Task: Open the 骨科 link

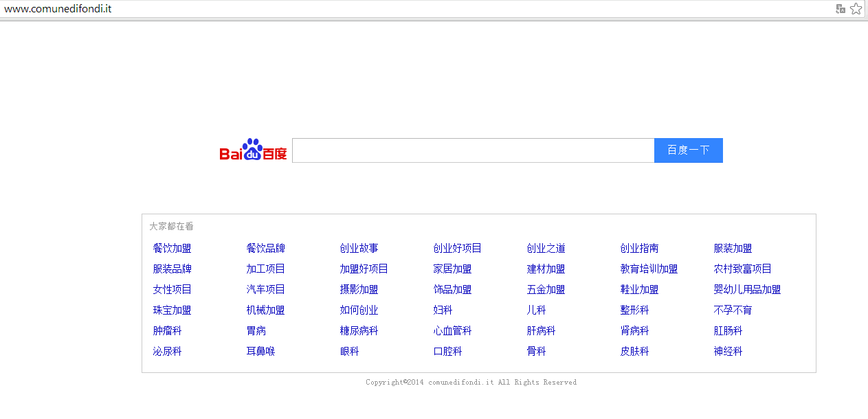Action: click(x=537, y=352)
